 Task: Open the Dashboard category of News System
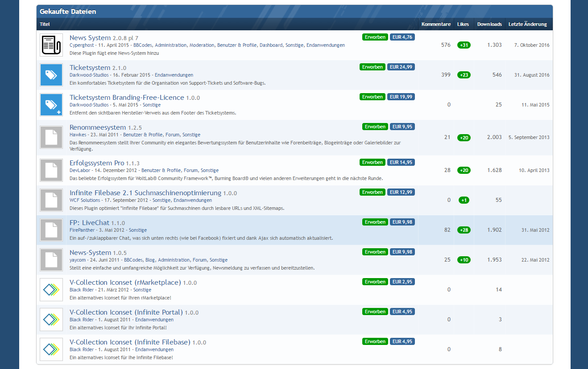pos(271,45)
